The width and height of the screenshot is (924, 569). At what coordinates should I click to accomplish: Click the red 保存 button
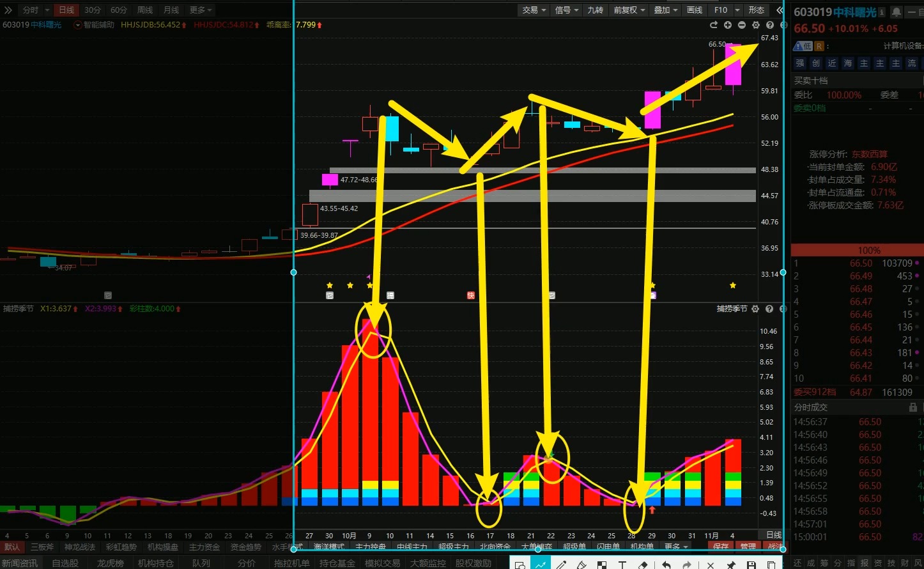point(721,547)
